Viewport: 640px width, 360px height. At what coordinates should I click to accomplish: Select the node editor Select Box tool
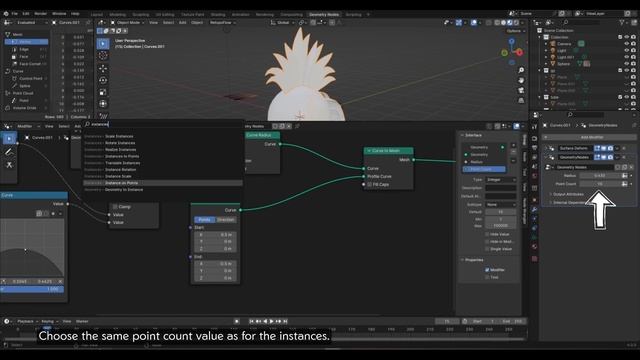click(x=9, y=139)
